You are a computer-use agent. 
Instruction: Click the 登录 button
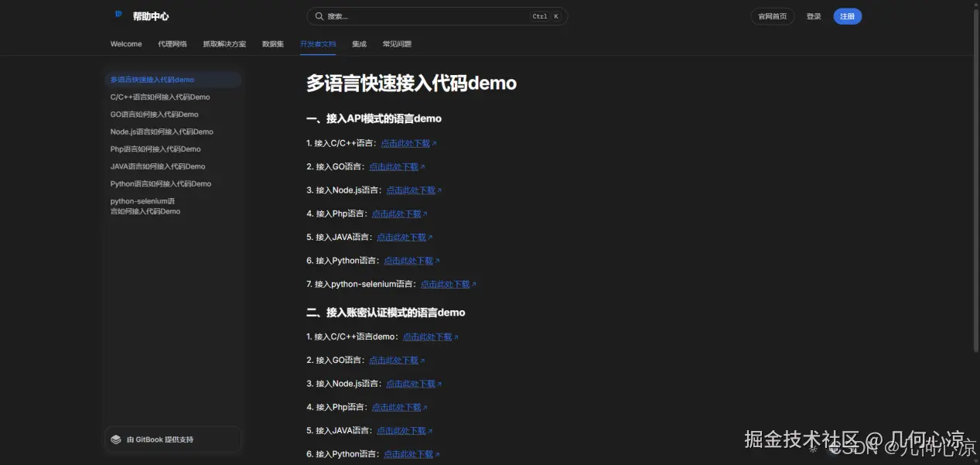813,15
